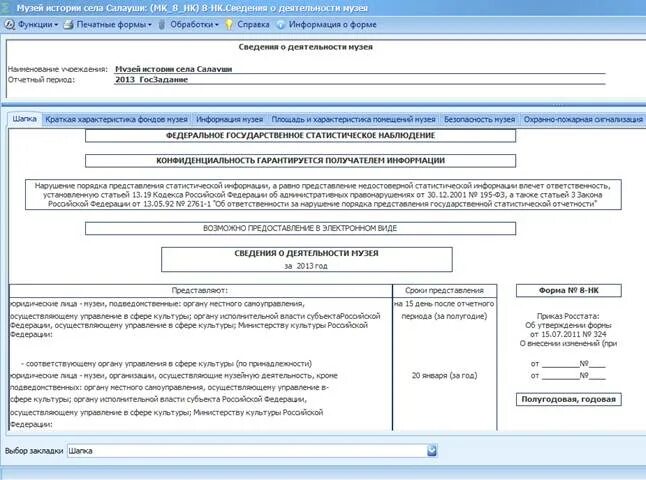The width and height of the screenshot is (646, 480).
Task: Open Справка help
Action: point(247,25)
